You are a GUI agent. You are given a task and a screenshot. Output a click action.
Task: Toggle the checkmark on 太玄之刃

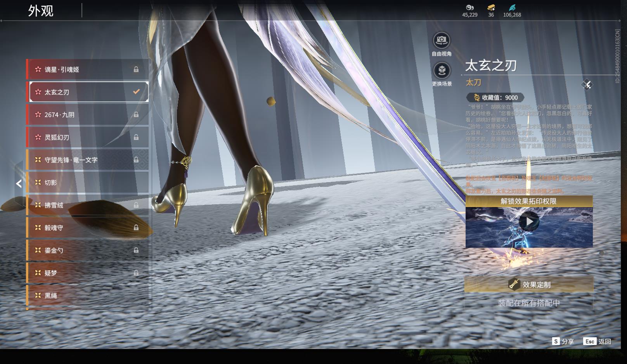pos(136,92)
